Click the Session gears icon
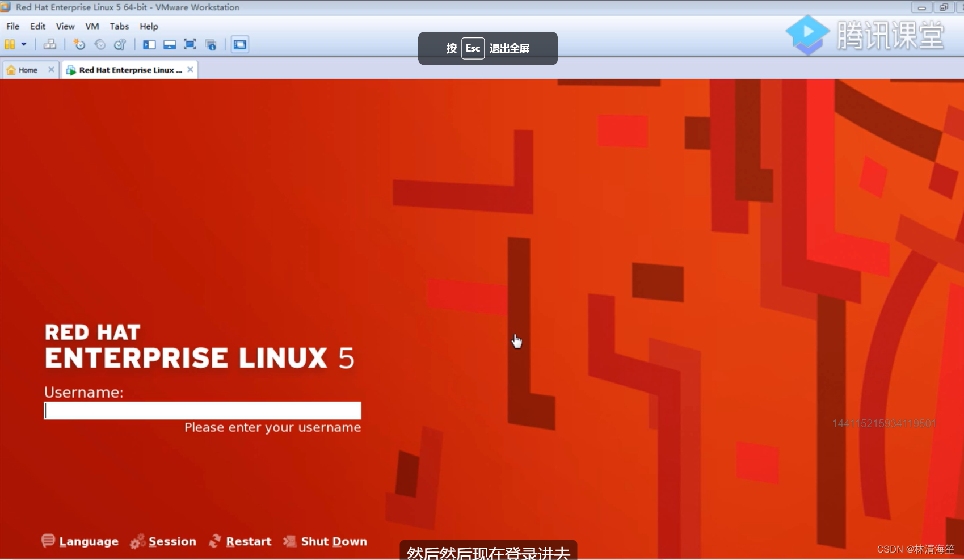 click(x=137, y=541)
